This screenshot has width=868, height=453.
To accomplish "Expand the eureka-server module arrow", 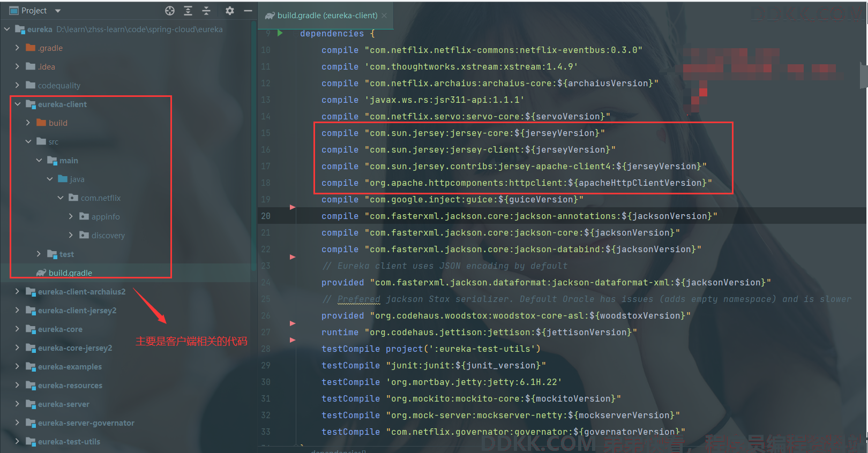I will click(x=18, y=404).
